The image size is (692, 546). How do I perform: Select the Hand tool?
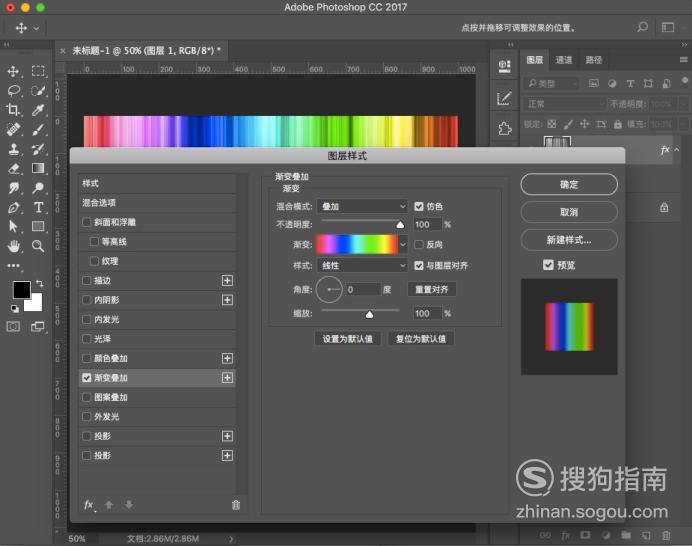coord(13,246)
